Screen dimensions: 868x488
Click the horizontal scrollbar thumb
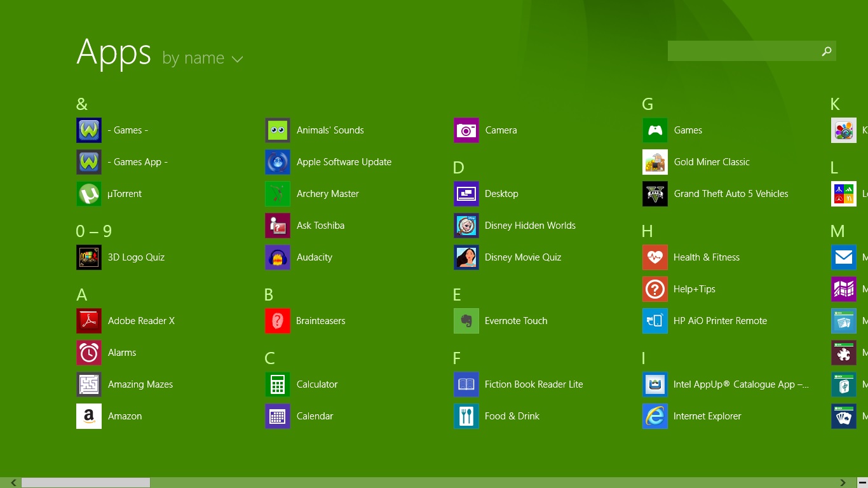tap(86, 483)
